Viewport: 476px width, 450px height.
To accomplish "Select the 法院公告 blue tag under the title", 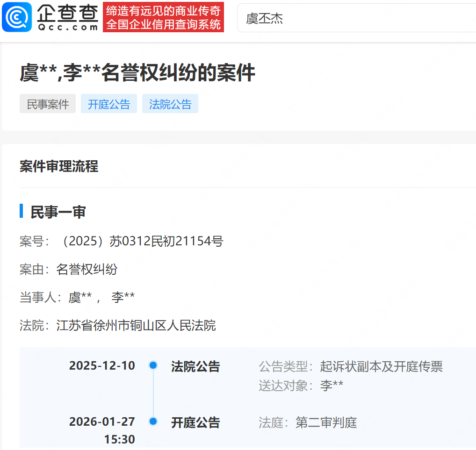I will pyautogui.click(x=170, y=104).
